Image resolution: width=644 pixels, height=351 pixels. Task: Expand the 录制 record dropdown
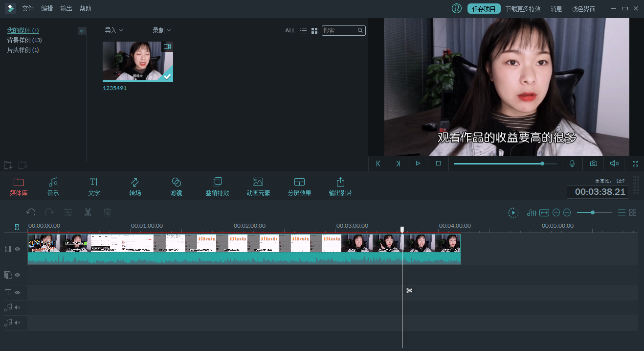pyautogui.click(x=161, y=30)
